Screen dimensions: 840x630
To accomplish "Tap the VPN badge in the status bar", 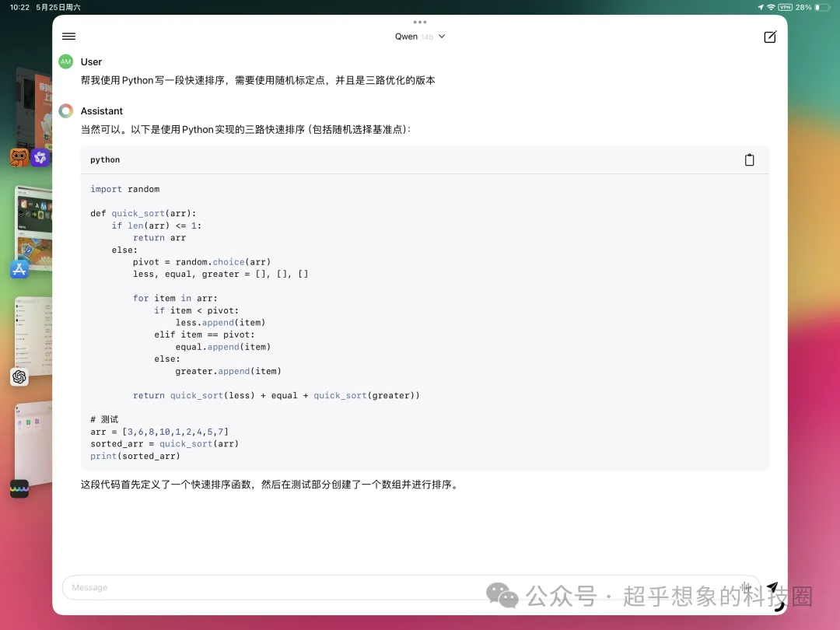I will [787, 6].
